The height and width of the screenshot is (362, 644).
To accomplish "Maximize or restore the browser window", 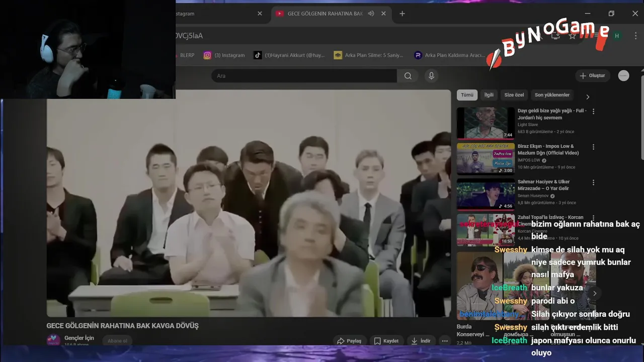I will click(611, 14).
